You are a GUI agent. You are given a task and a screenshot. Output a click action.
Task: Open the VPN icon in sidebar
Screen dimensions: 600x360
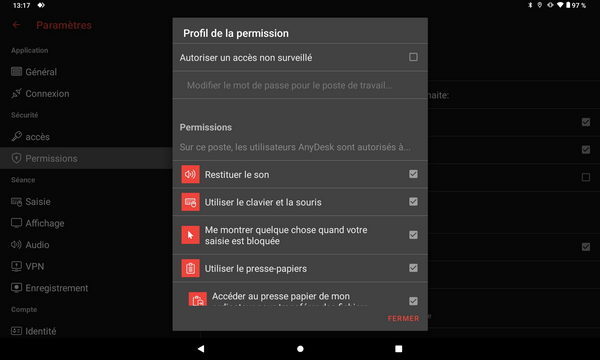[16, 266]
